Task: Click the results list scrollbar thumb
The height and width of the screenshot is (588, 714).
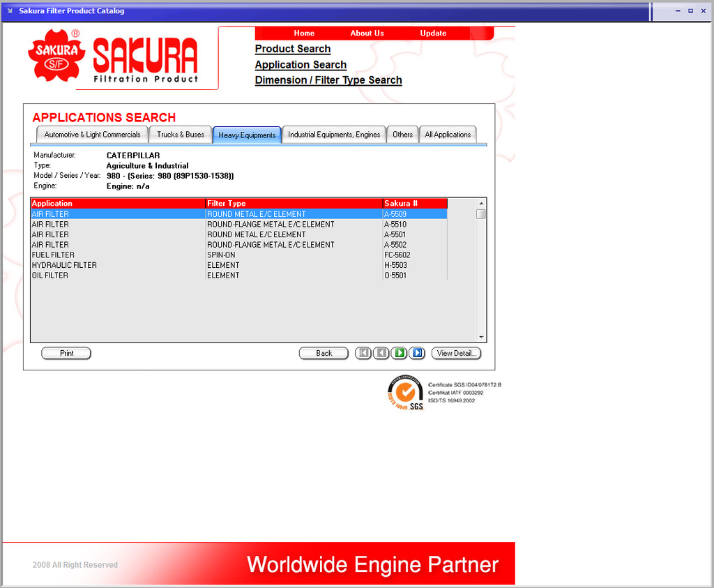Action: pos(481,214)
